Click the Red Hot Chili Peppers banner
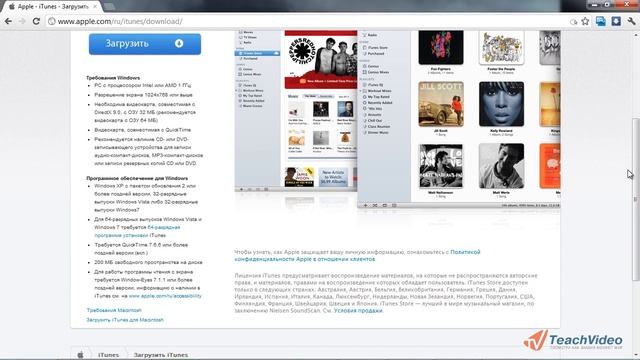 [321, 59]
